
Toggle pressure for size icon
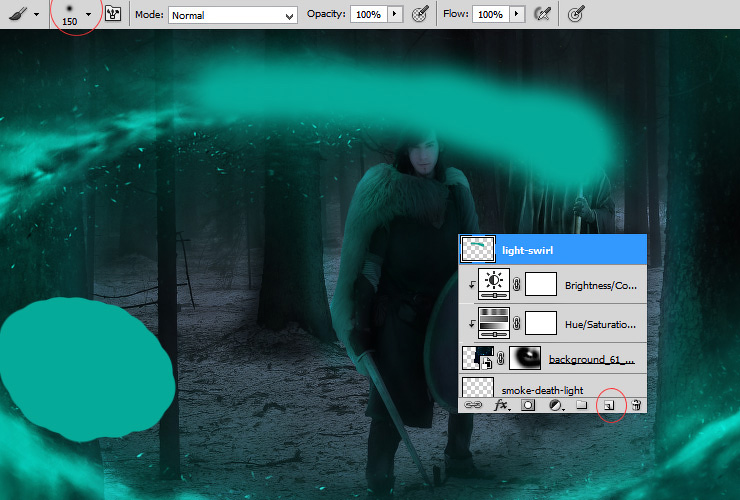coord(576,14)
